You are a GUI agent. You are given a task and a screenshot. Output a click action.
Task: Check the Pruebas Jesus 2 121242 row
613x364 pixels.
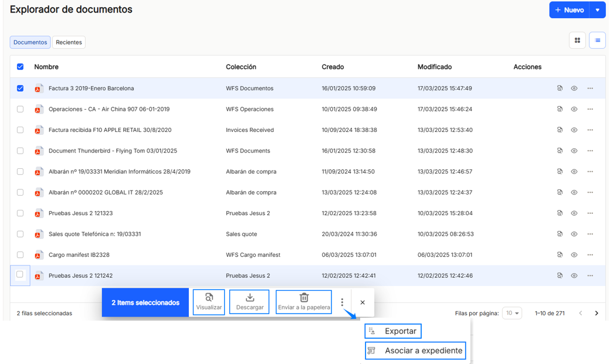(20, 274)
